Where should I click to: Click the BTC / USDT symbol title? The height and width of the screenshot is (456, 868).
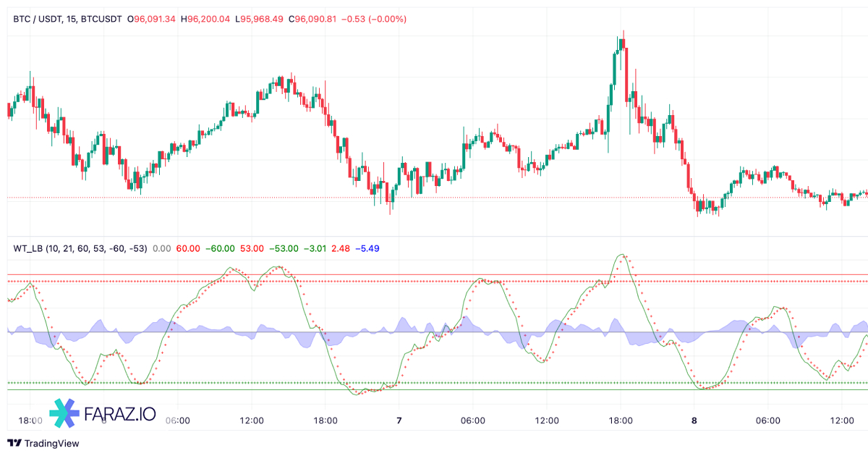[36, 19]
